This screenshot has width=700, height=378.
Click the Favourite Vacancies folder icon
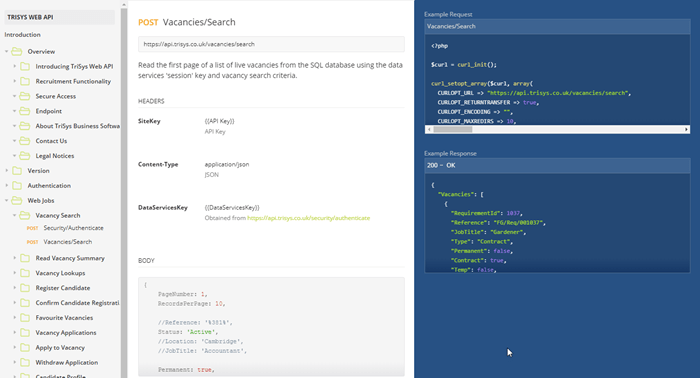(25, 318)
